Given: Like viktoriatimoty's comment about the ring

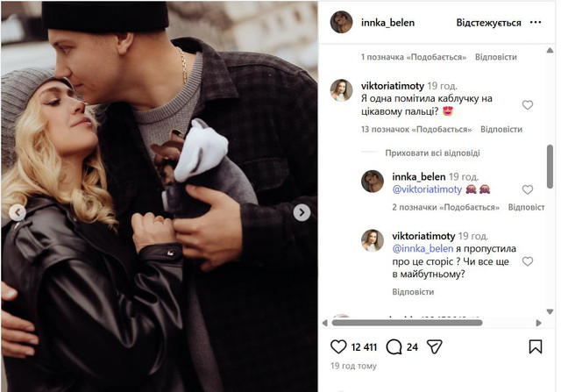Looking at the screenshot, I should pyautogui.click(x=528, y=105).
